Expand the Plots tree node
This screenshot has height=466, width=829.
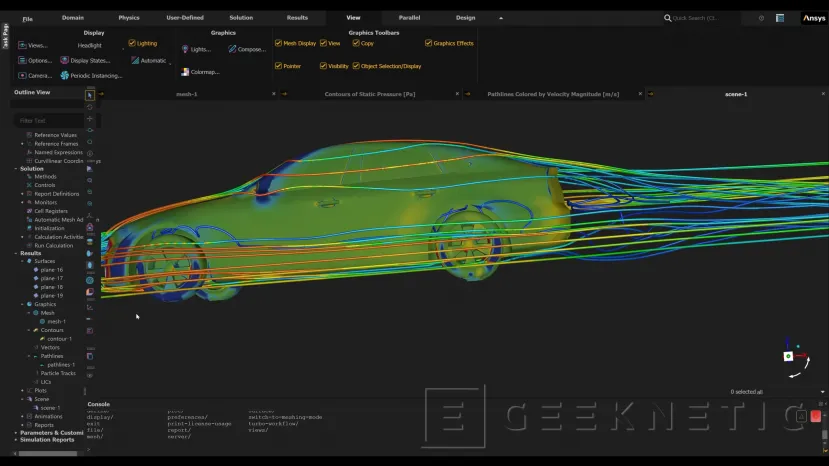[x=22, y=390]
